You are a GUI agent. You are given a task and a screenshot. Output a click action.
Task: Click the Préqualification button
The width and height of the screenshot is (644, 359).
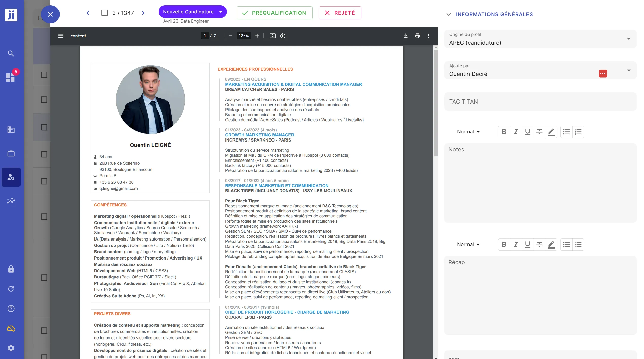point(274,13)
